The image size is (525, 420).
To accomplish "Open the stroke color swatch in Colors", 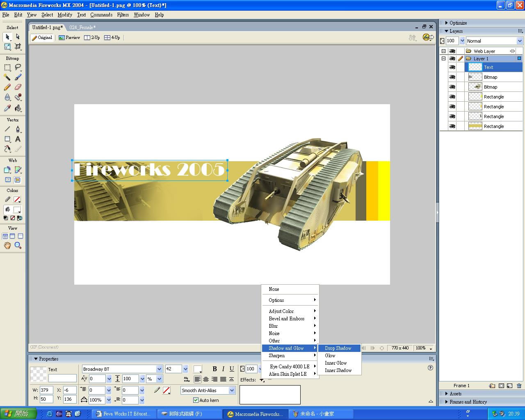I will 17,200.
